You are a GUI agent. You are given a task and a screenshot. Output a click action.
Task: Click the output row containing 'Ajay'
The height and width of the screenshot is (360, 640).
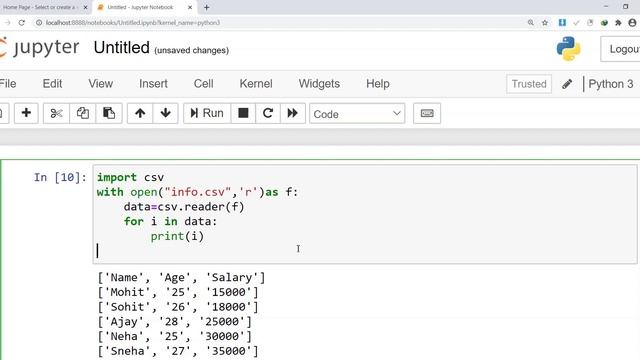(175, 322)
